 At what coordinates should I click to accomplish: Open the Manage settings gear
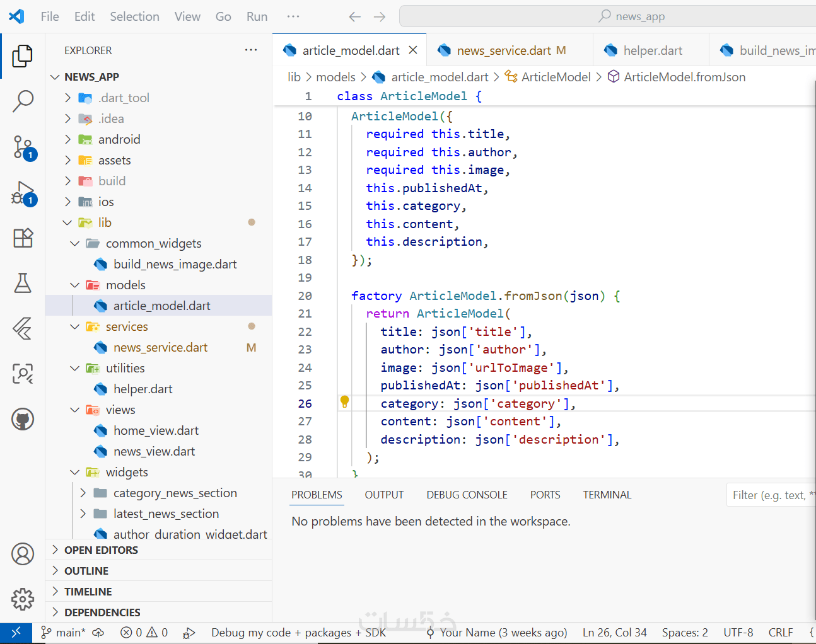[x=23, y=599]
